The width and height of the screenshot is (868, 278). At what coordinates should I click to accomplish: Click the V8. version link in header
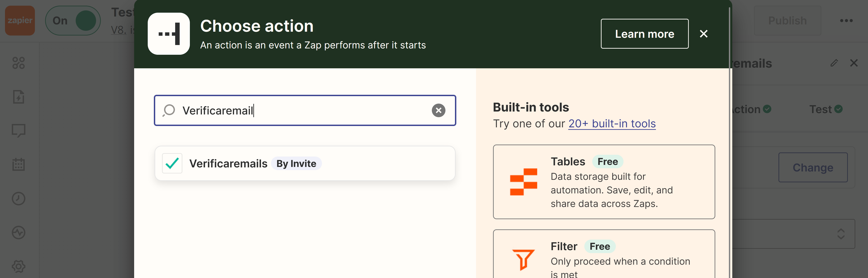118,30
